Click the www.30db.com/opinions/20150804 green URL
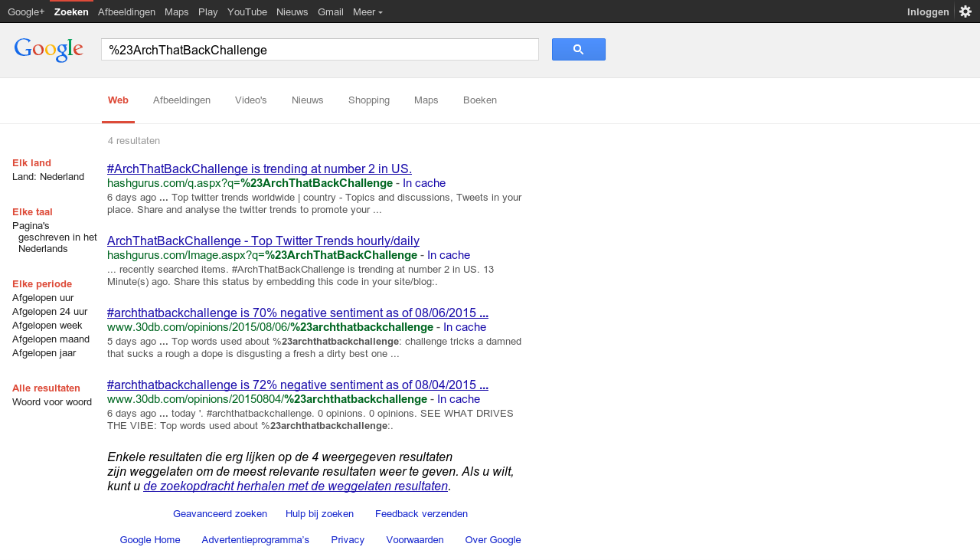This screenshot has height=560, width=980. tap(267, 399)
